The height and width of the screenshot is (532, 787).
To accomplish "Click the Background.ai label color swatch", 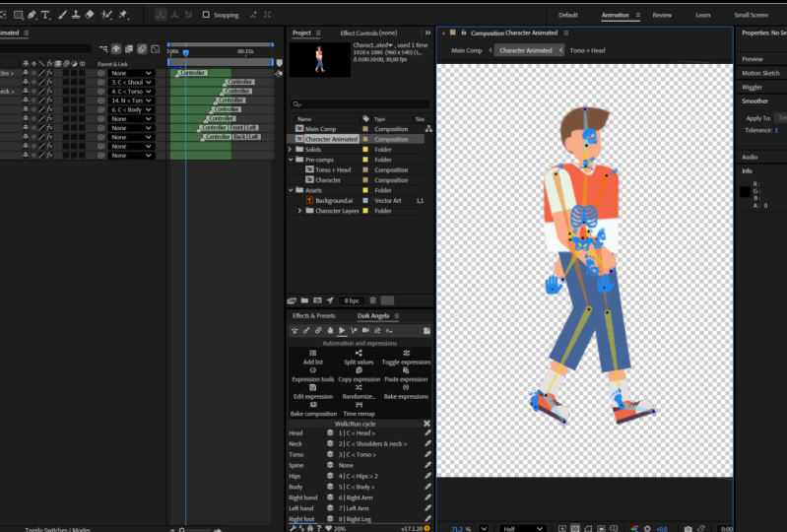I will [x=365, y=200].
